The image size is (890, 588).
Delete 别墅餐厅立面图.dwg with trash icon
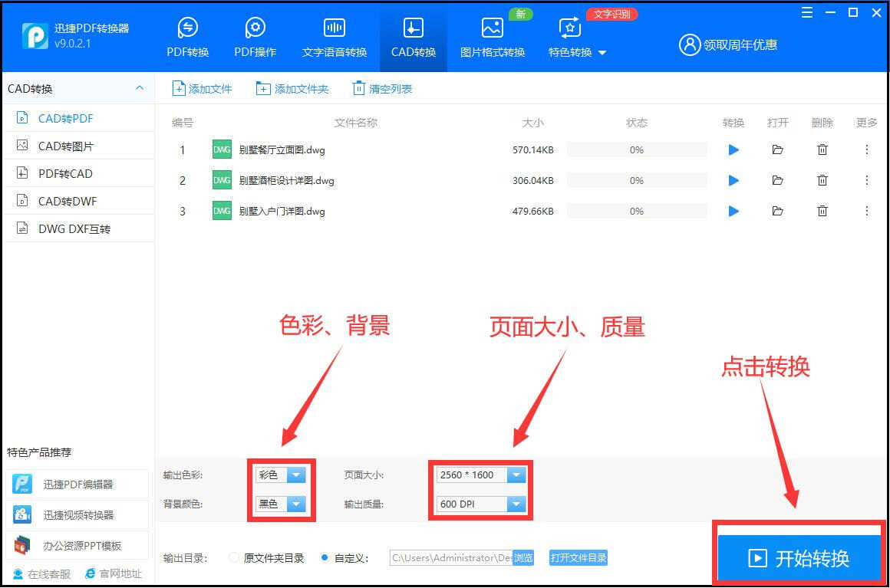click(x=822, y=149)
